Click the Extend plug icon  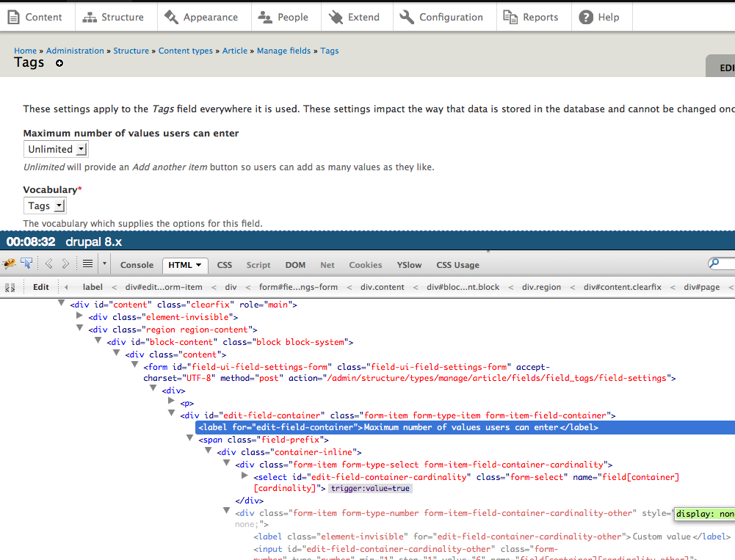(336, 18)
